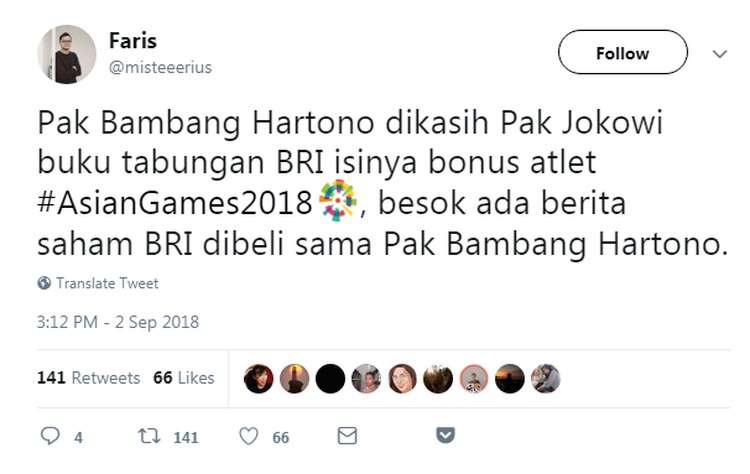Screen dimensions: 750x474
Task: Click Translate Tweet link
Action: pos(107,283)
